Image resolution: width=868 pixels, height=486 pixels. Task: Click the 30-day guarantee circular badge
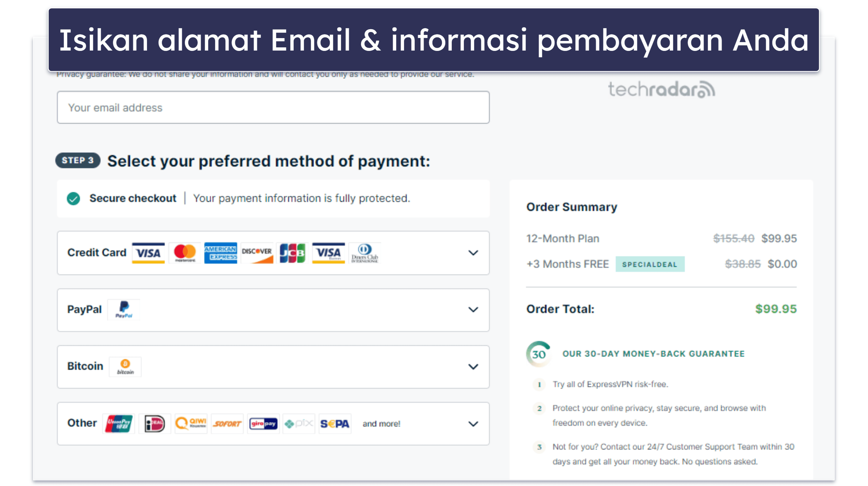[x=538, y=354]
